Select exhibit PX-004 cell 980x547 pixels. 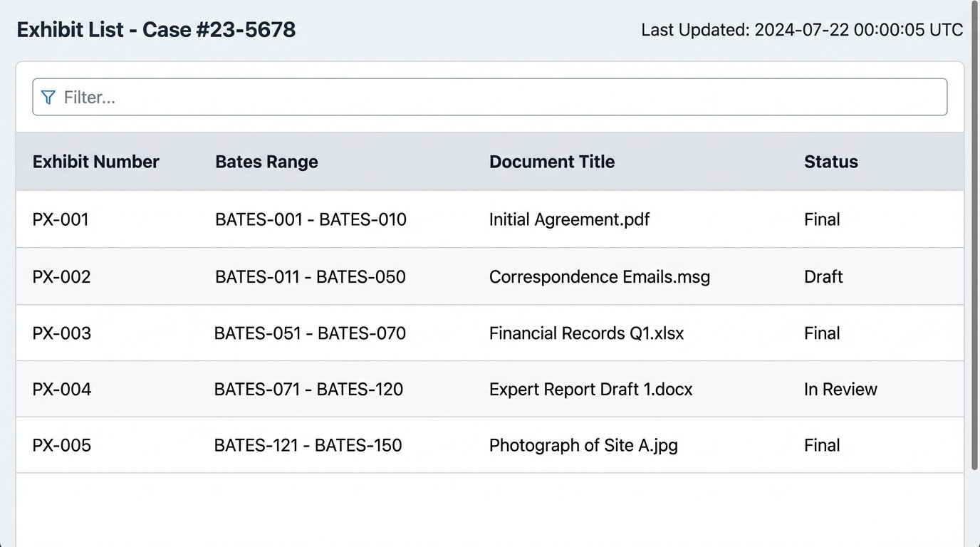61,390
